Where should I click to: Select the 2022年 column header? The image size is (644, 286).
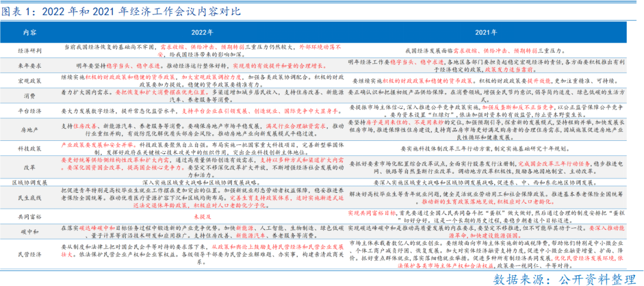point(202,32)
